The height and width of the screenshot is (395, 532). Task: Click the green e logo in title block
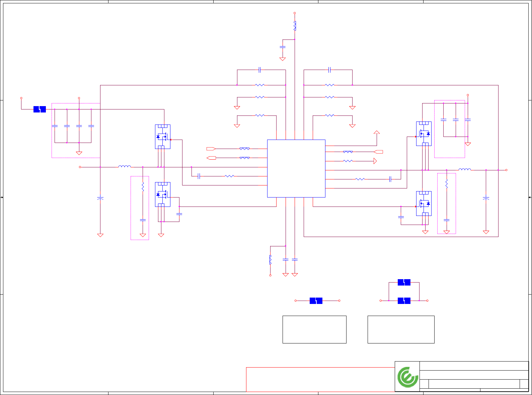(x=408, y=377)
